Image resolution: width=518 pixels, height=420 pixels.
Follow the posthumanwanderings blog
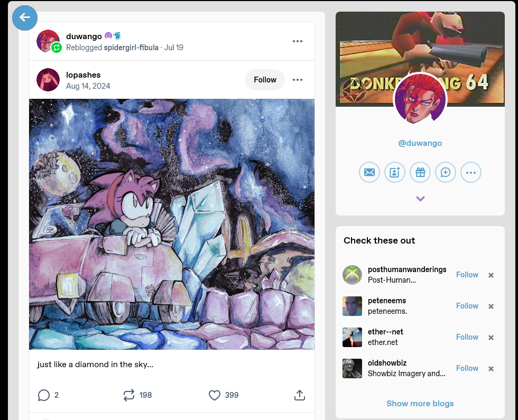467,275
